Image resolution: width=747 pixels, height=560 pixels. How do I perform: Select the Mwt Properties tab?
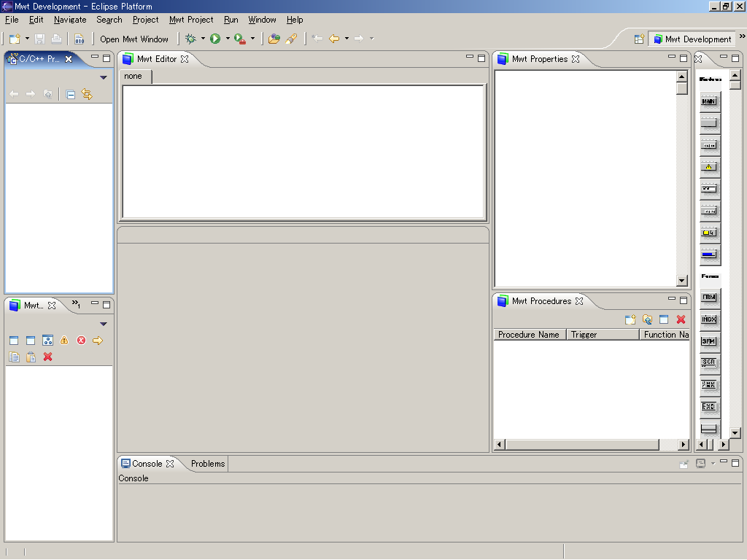click(539, 59)
